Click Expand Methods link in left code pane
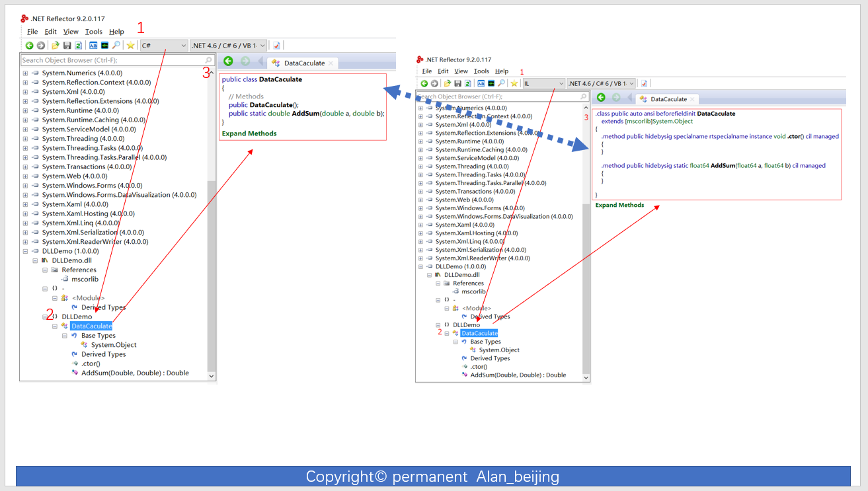The image size is (868, 491). coord(249,133)
